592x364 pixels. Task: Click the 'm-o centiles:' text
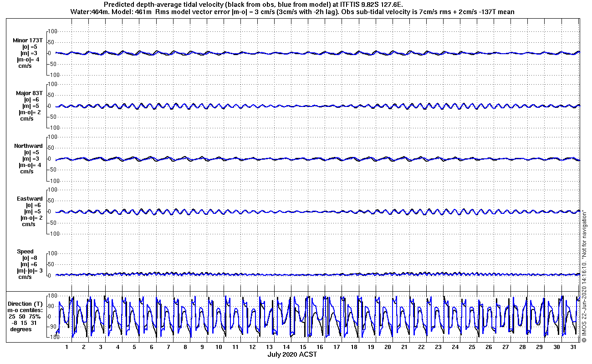click(26, 310)
